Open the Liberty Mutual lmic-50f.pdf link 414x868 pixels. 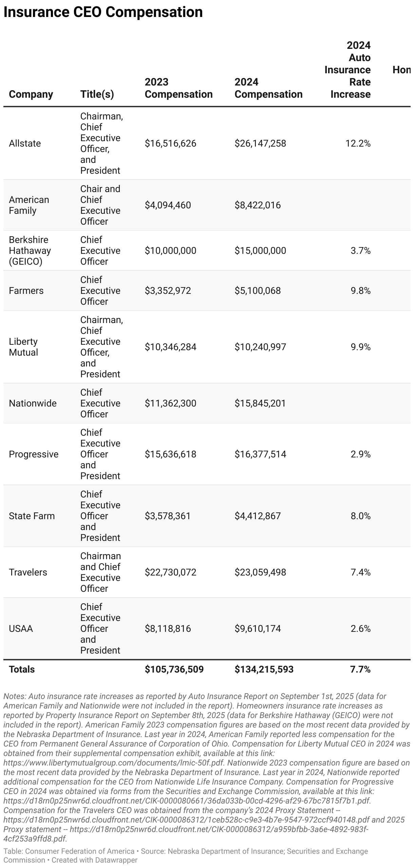coord(113,762)
